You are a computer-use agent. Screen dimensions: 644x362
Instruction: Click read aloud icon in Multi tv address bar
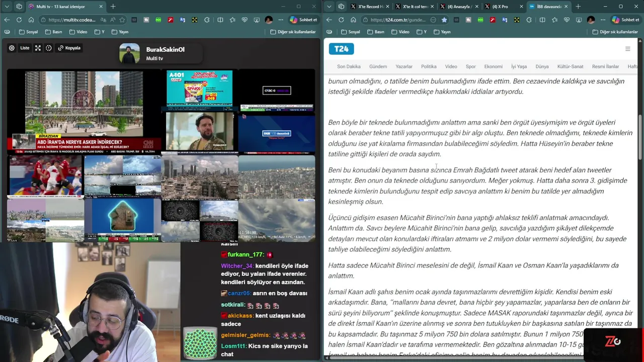(113, 20)
